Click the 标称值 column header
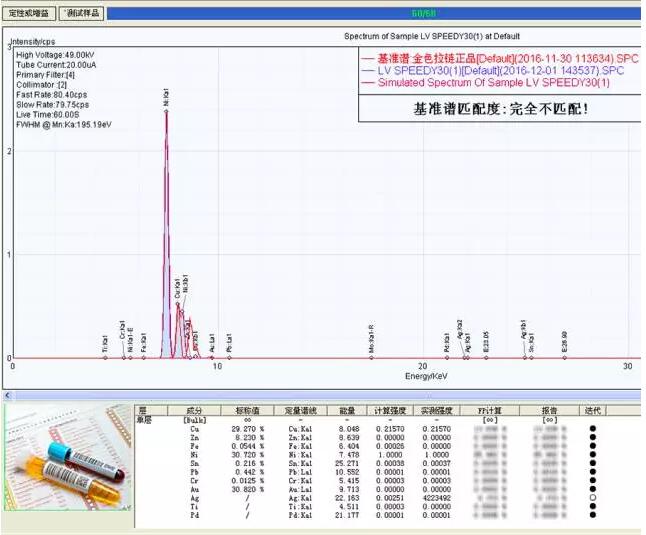Image resolution: width=646 pixels, height=535 pixels. 247,411
